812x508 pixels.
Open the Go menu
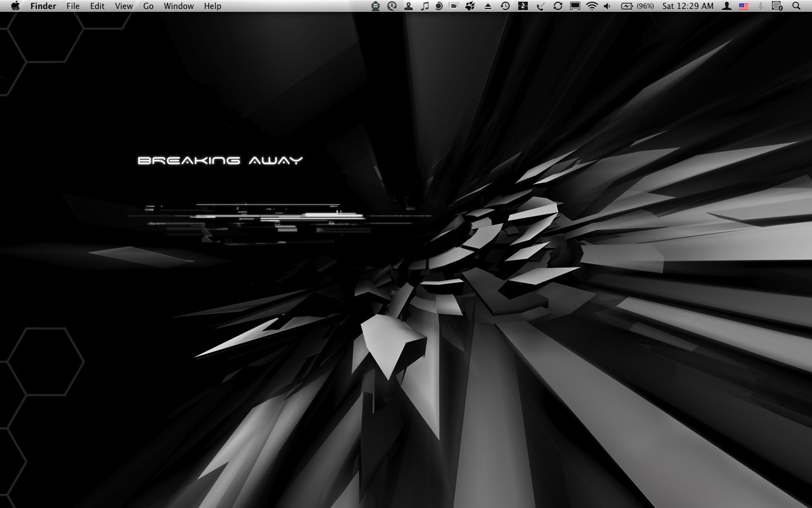(148, 6)
